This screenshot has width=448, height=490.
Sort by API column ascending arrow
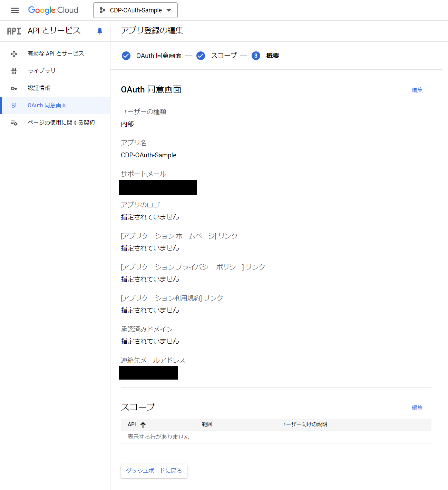pyautogui.click(x=143, y=425)
